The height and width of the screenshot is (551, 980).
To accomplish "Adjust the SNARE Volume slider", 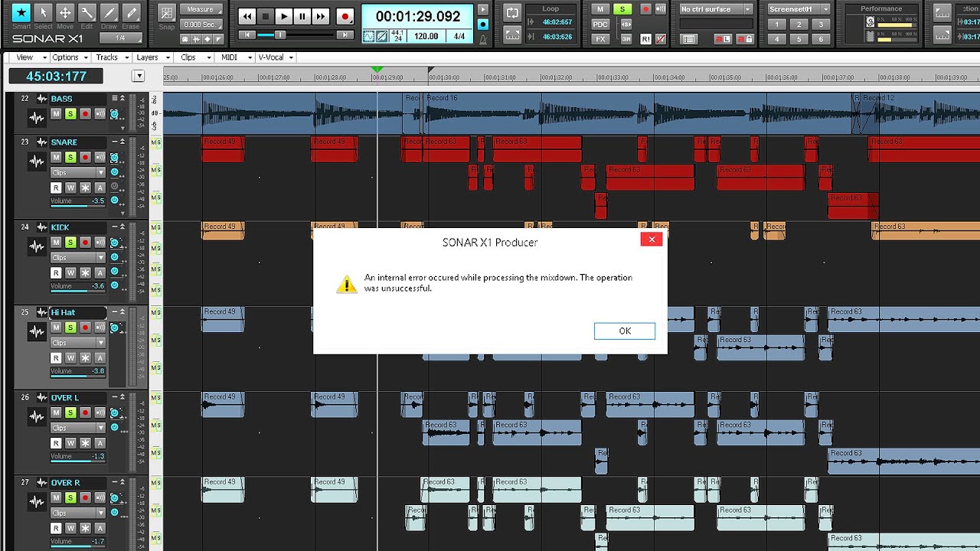I will [78, 201].
